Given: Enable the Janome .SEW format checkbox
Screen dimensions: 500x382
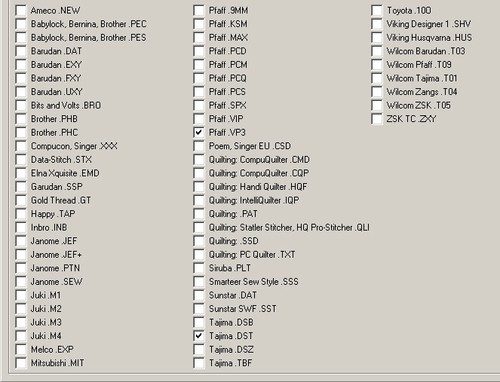Looking at the screenshot, I should 21,282.
